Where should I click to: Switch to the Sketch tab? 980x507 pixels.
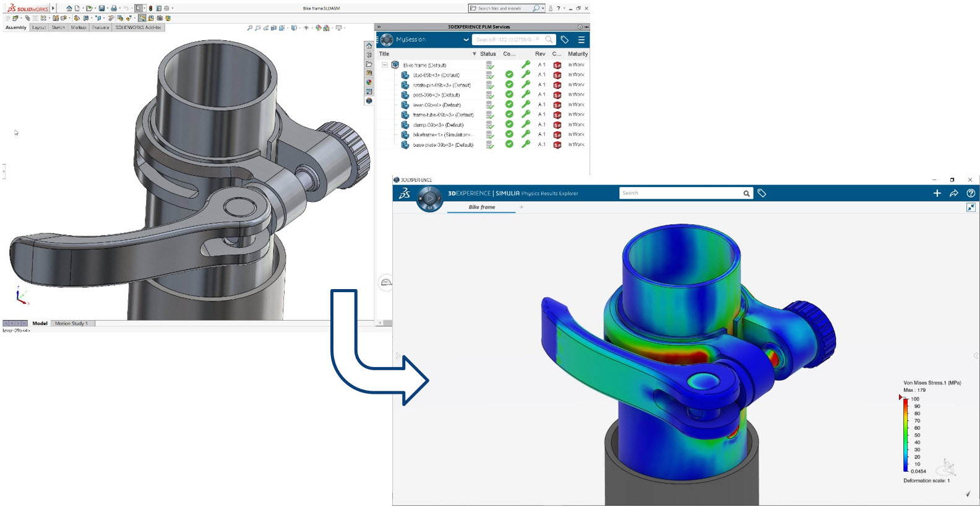tap(58, 27)
